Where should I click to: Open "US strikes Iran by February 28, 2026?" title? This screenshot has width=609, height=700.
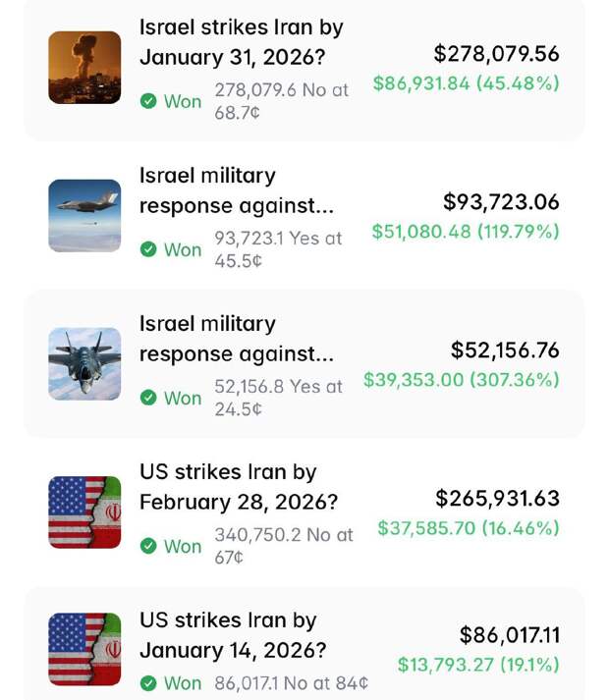[239, 487]
